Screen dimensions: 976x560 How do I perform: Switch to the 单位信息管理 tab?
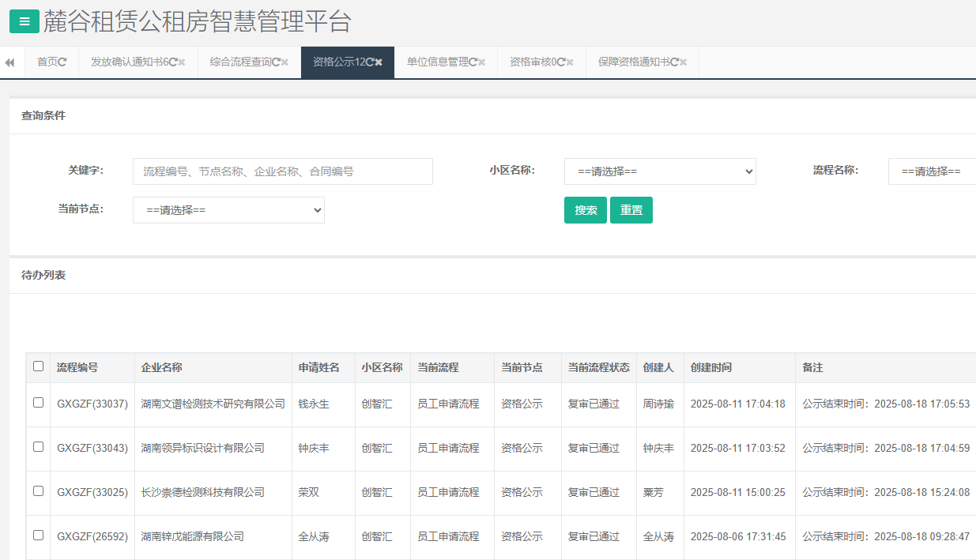[437, 62]
